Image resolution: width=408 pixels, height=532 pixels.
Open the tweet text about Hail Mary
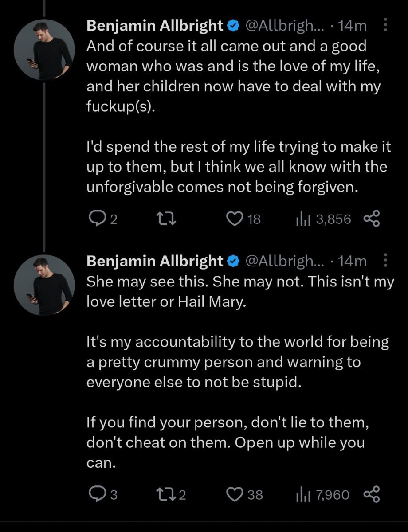point(239,293)
